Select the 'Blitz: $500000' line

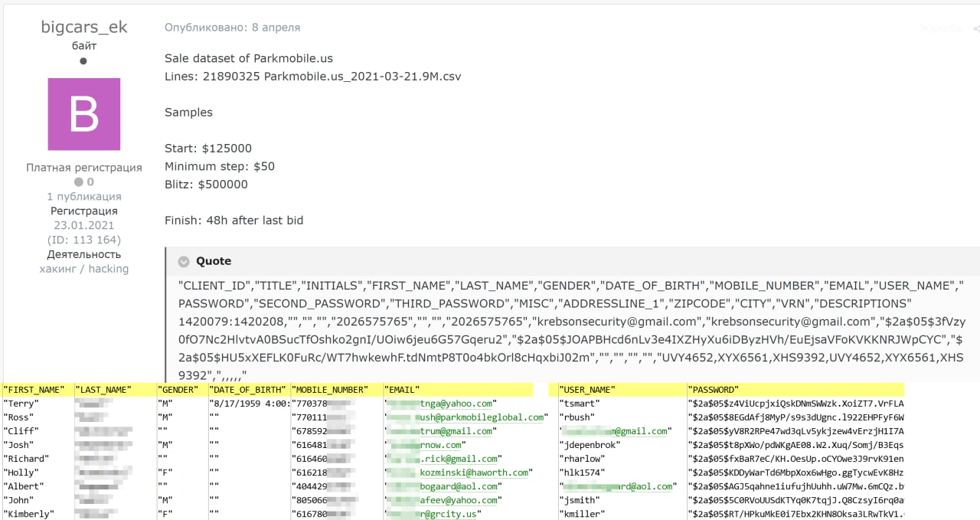coord(206,185)
